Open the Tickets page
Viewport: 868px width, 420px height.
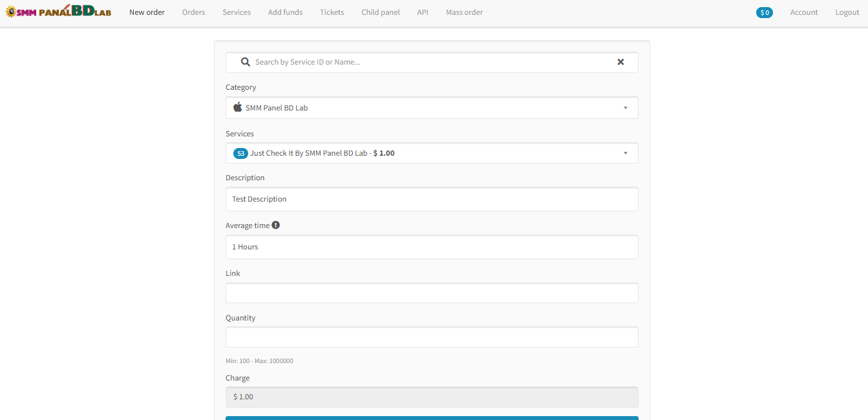[332, 12]
